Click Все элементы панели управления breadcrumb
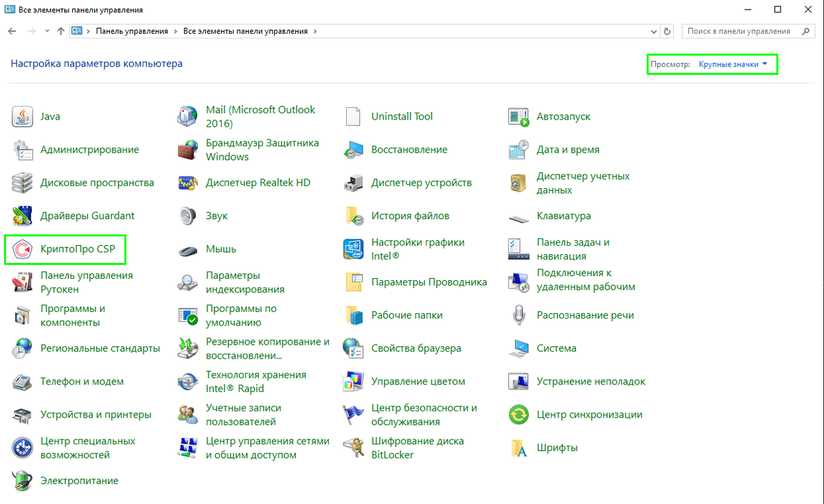 pyautogui.click(x=247, y=31)
